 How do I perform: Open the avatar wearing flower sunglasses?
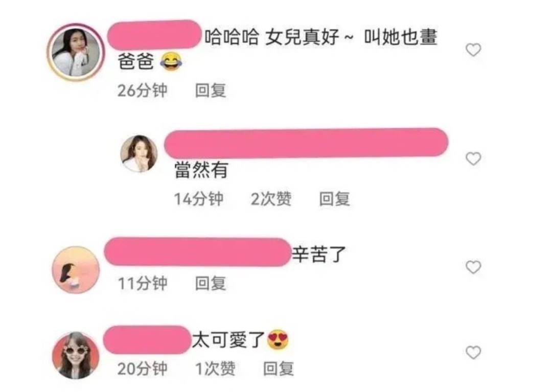click(x=76, y=355)
